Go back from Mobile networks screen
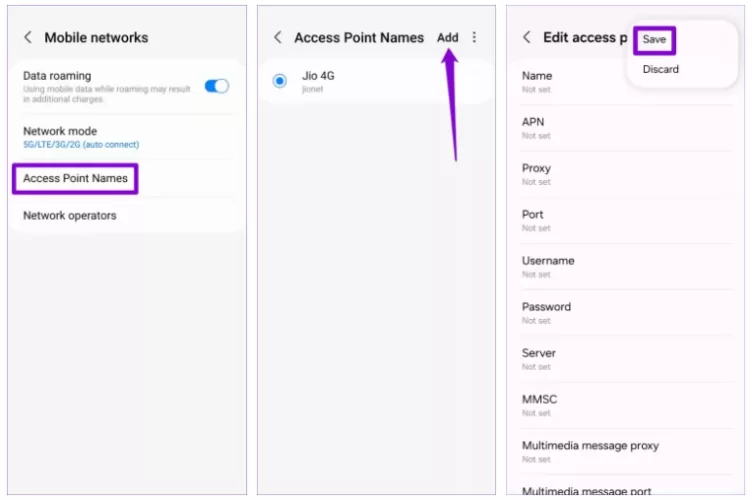The image size is (752, 500). click(x=28, y=38)
